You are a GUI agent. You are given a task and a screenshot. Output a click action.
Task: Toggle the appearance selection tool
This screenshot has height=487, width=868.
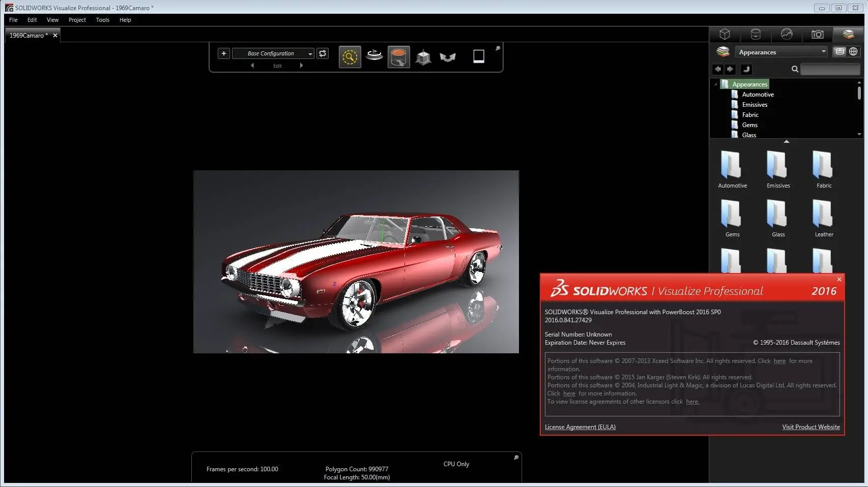(399, 57)
